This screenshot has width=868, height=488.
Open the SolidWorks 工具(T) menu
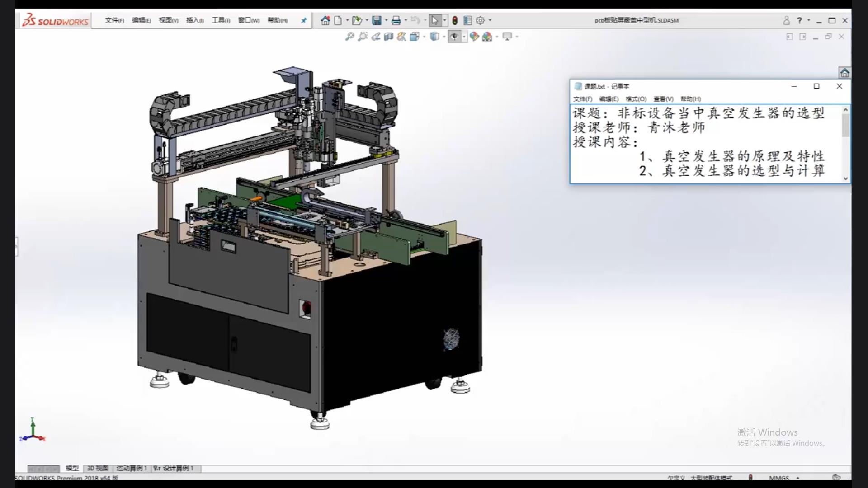point(221,20)
